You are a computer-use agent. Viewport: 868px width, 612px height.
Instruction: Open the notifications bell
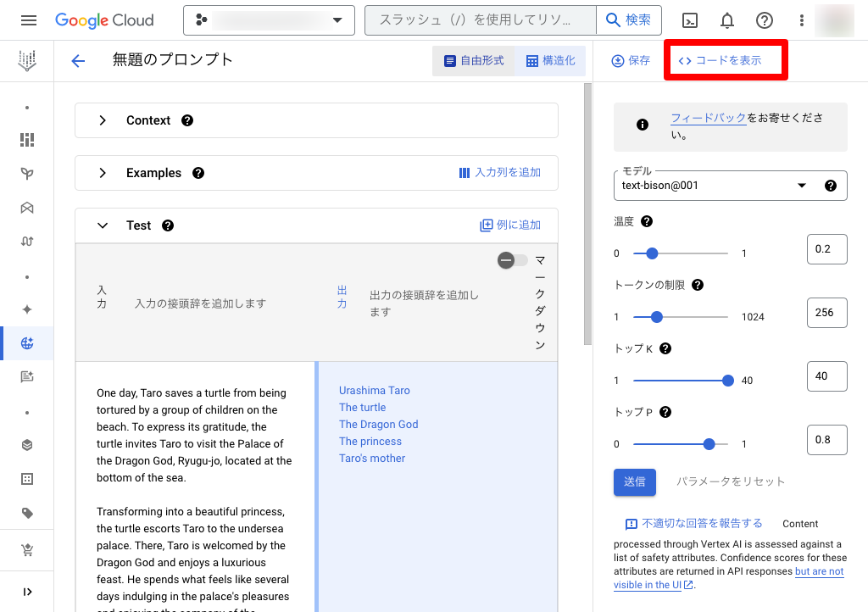pos(727,20)
